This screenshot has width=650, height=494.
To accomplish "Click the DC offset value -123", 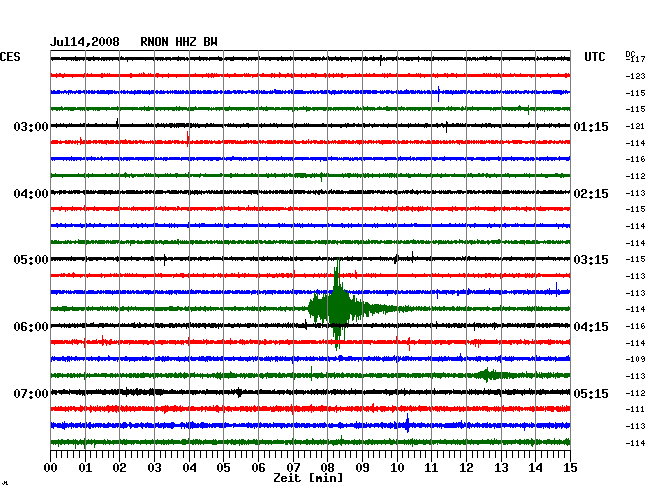I will 635,76.
